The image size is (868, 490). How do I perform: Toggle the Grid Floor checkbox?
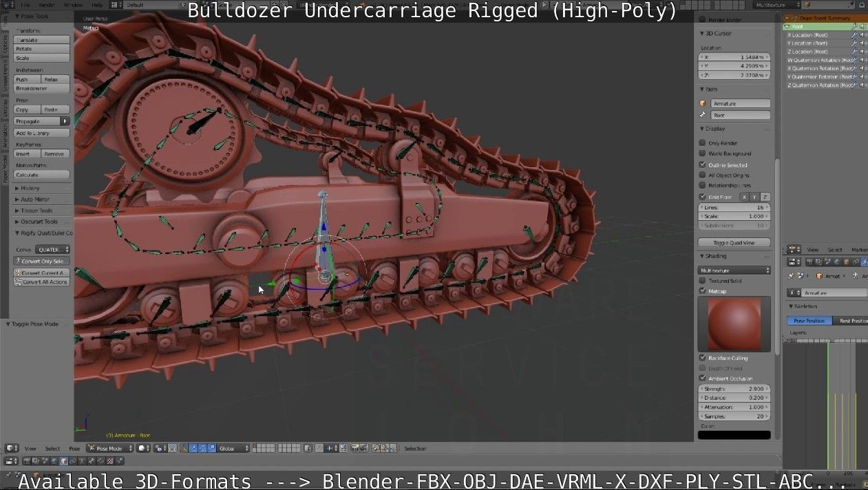click(703, 197)
